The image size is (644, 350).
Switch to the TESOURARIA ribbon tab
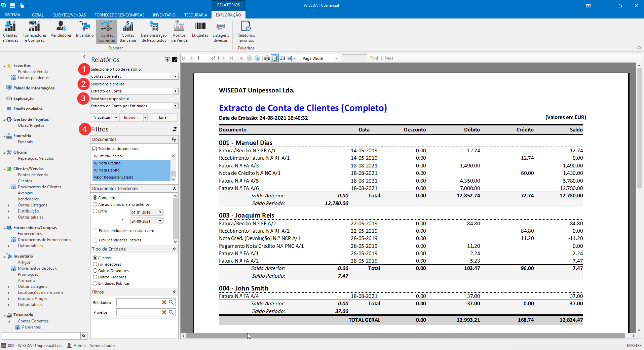[195, 15]
